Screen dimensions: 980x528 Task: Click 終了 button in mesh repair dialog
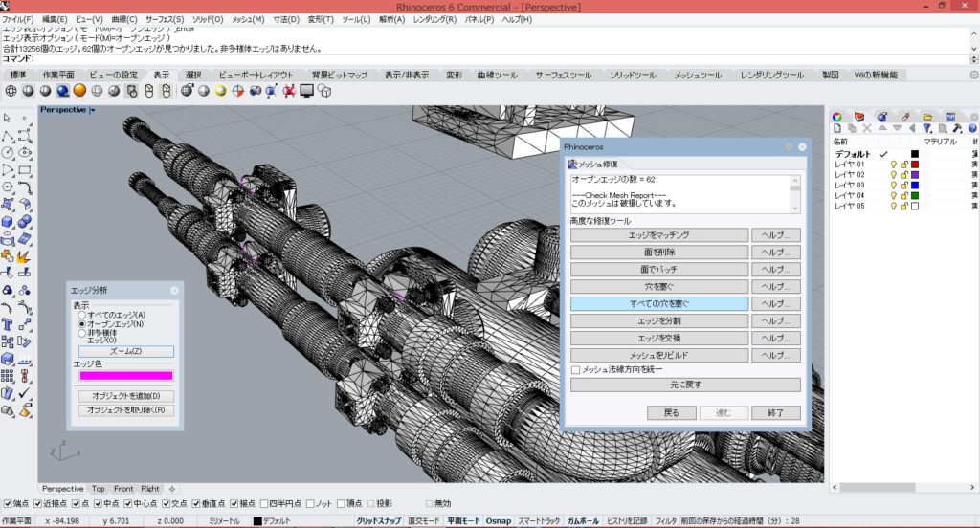click(x=775, y=413)
